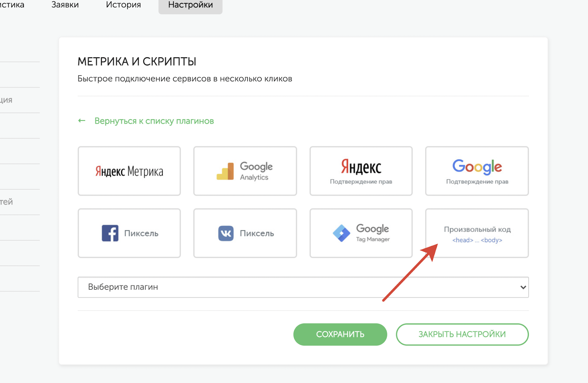Screen dimensions: 588x383
Task: Click the Google Tag Manager diamond logo
Action: point(341,233)
